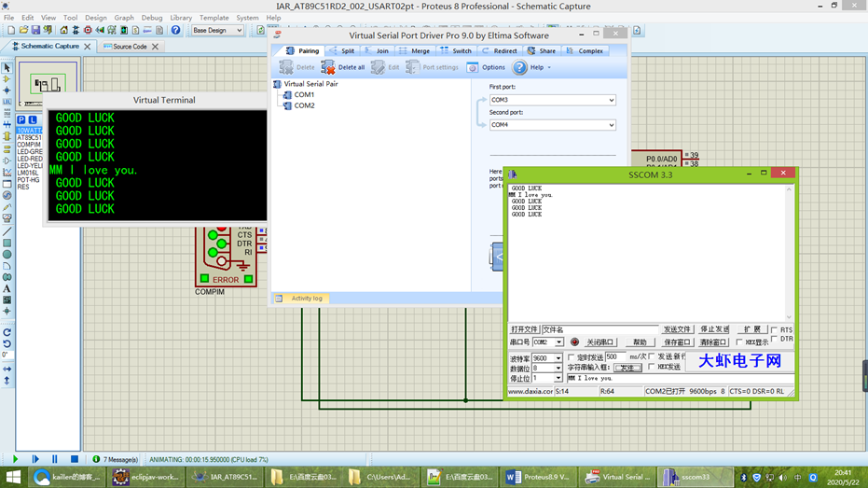Click Delete all in Virtual Serial Port Driver
868x488 pixels.
tap(343, 67)
